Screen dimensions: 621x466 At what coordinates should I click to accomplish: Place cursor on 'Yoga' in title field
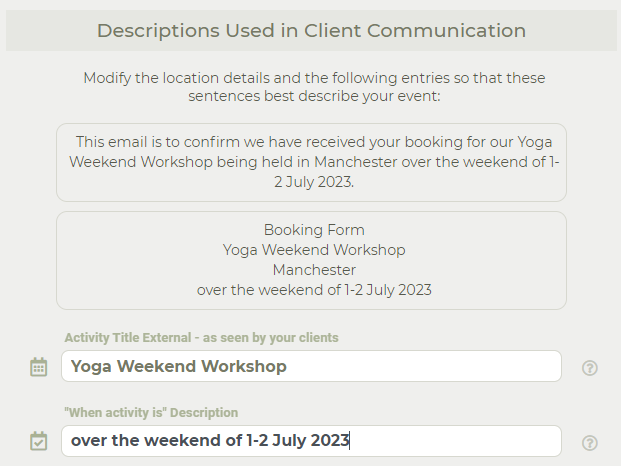(91, 367)
